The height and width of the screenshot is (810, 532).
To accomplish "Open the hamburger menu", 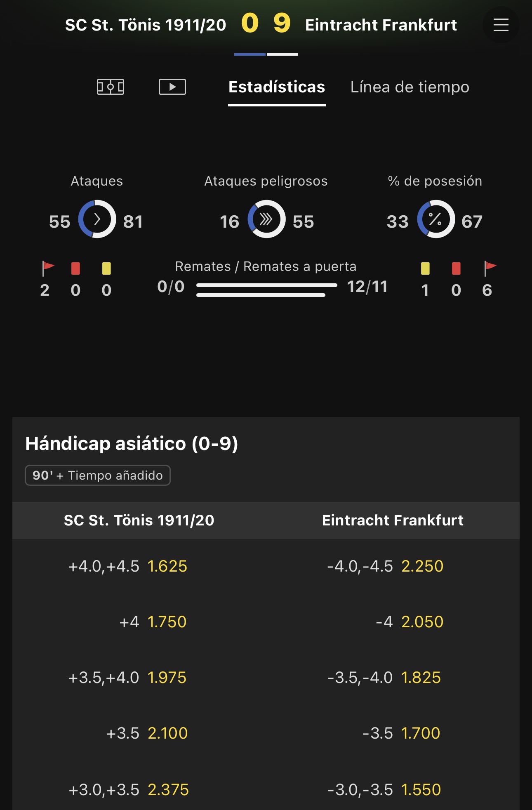I will point(501,25).
